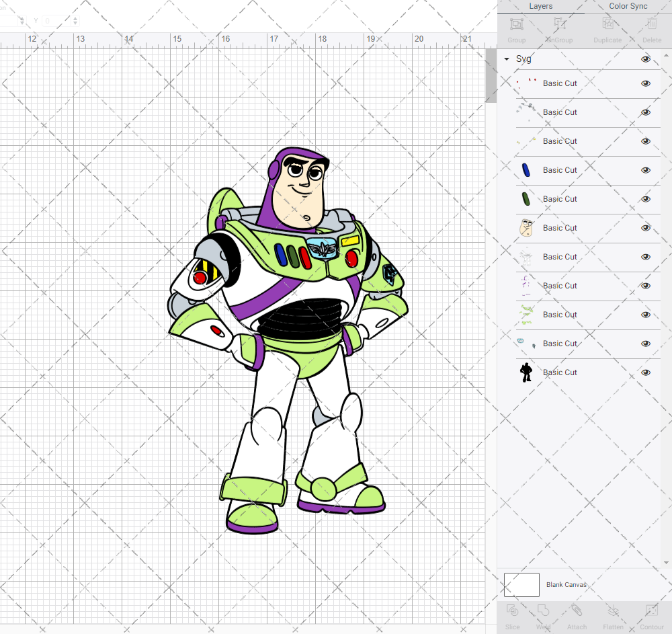Hide the face Basic Cut layer
This screenshot has width=672, height=634.
tap(645, 228)
